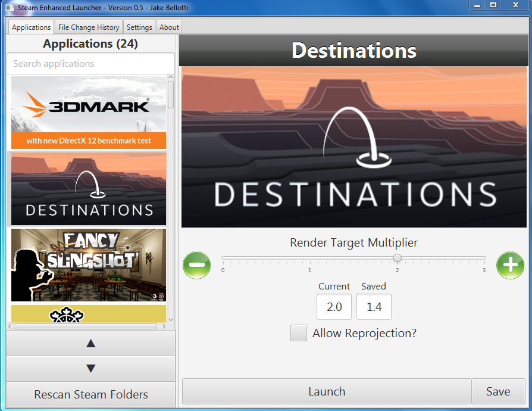Enable the Allow Reprojection checkbox

tap(299, 333)
